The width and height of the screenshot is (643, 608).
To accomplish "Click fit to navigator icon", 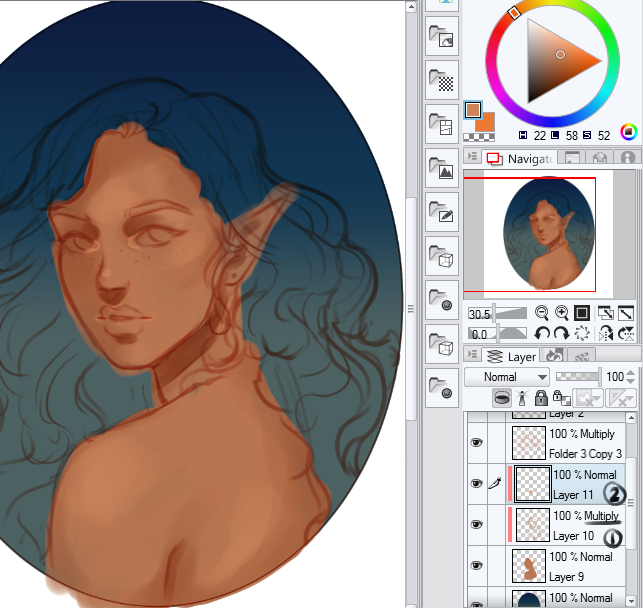I will tap(605, 313).
